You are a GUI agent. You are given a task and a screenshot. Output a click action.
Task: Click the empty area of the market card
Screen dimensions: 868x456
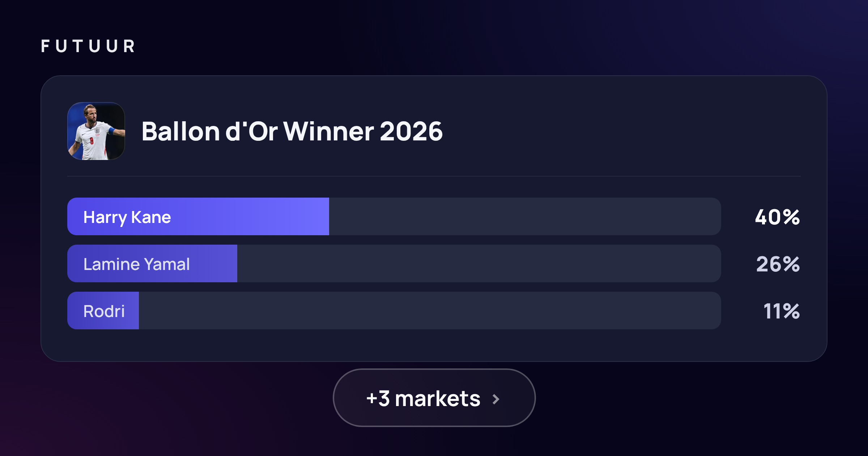615,130
